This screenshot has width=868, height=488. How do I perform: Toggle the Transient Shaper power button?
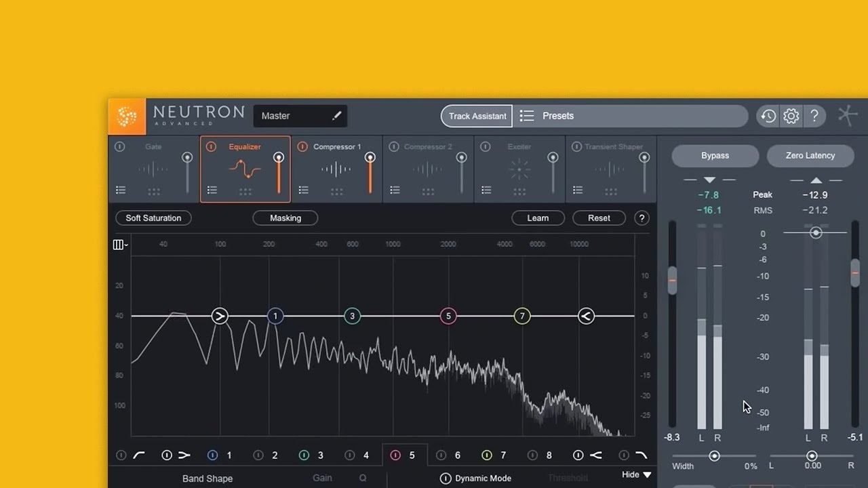coord(577,146)
